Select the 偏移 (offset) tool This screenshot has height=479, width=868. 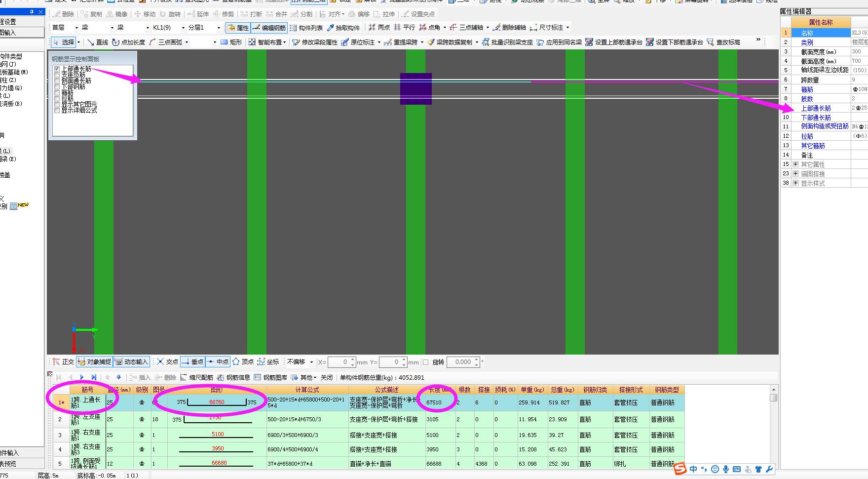tap(359, 14)
